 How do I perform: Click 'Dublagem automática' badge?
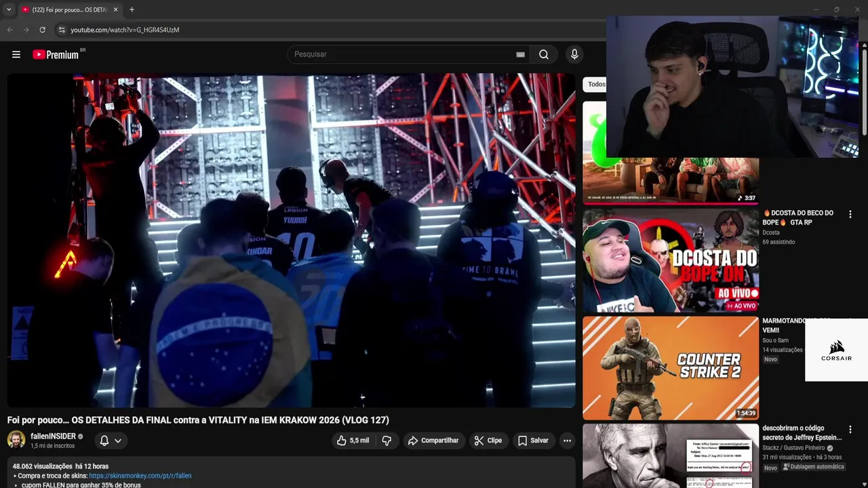(814, 467)
